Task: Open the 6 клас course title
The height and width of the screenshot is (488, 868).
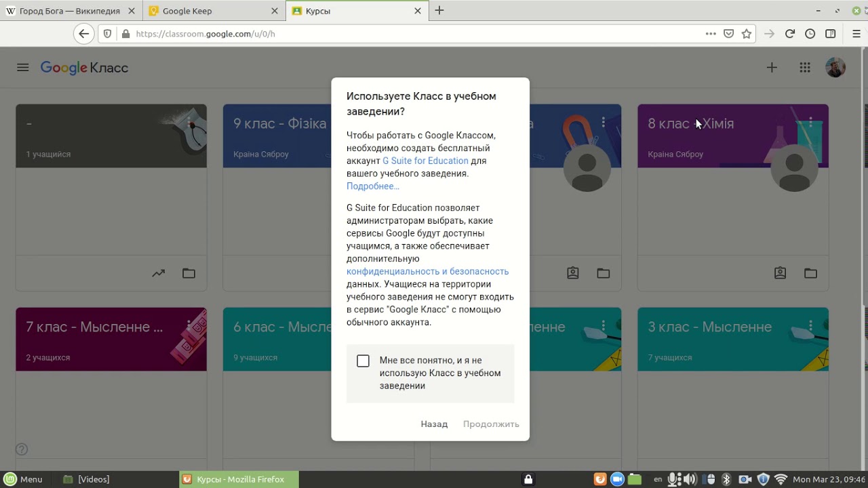Action: point(282,327)
